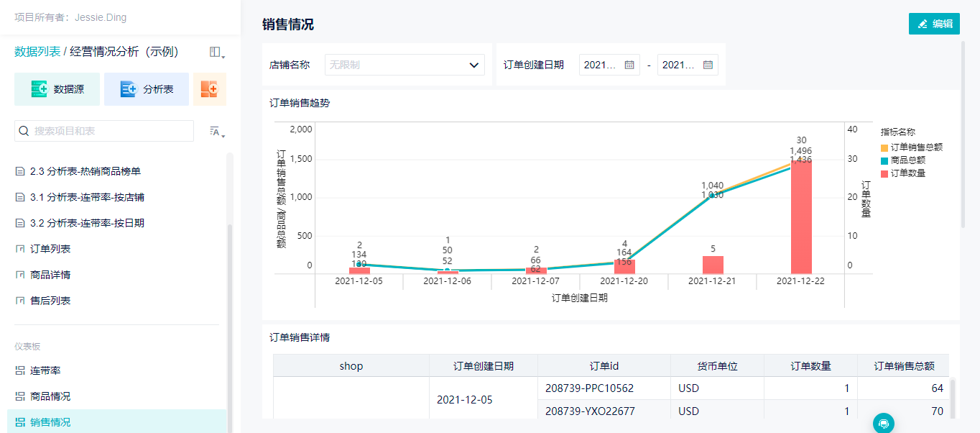Click the add dashboard orange icon
The image size is (980, 433).
[209, 89]
